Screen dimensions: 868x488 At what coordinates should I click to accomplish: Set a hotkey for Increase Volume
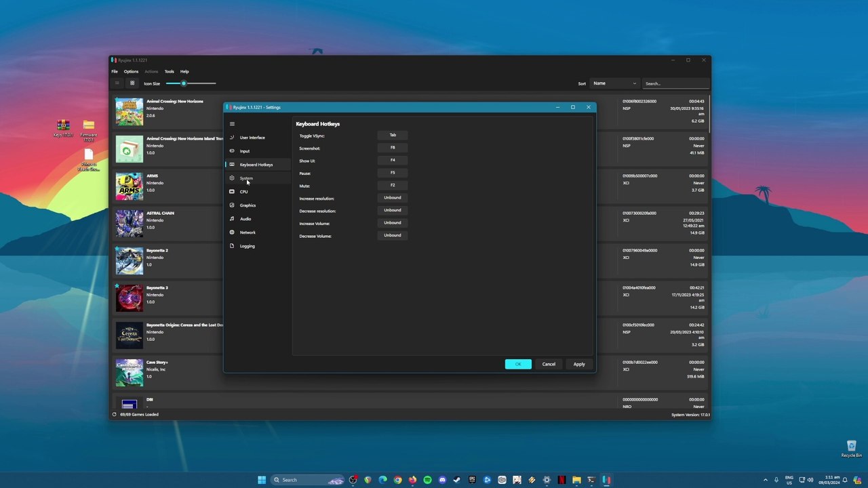(x=393, y=222)
